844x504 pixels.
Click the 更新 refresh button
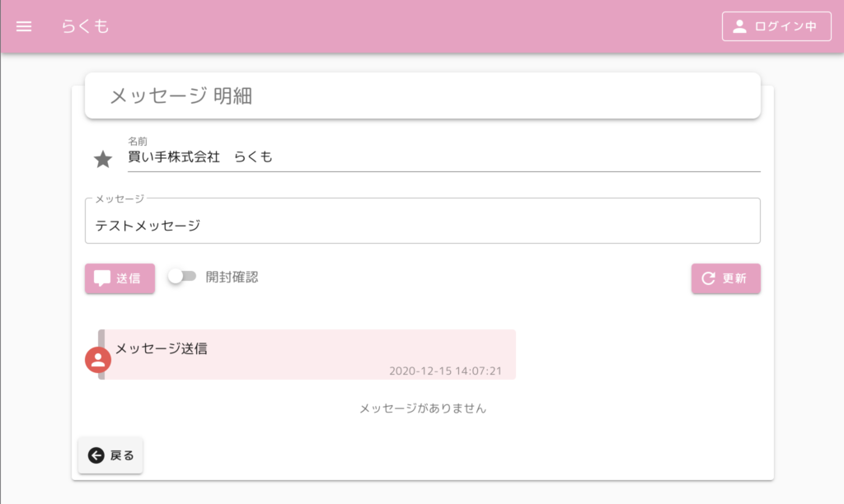pyautogui.click(x=725, y=278)
